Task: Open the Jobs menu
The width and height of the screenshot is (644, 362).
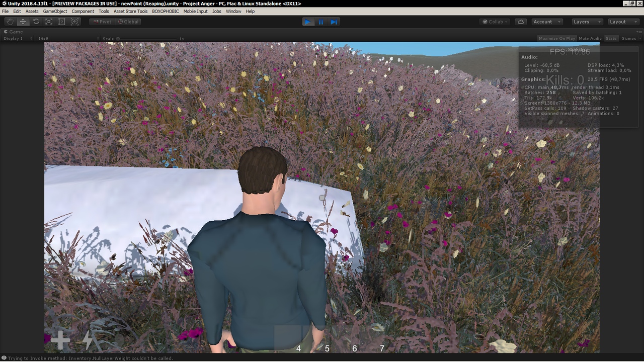Action: pos(217,11)
